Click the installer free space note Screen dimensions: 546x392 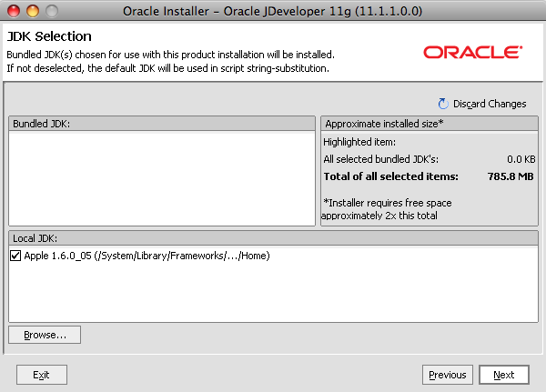coord(387,209)
